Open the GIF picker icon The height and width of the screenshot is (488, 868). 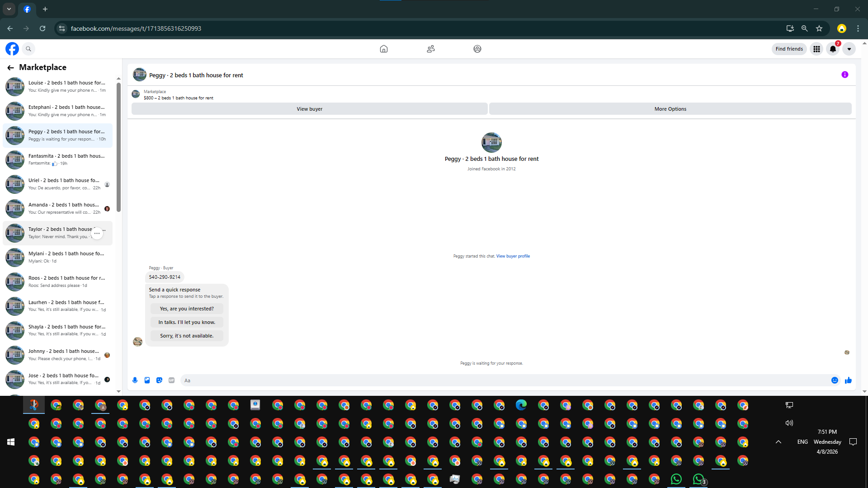coord(171,380)
